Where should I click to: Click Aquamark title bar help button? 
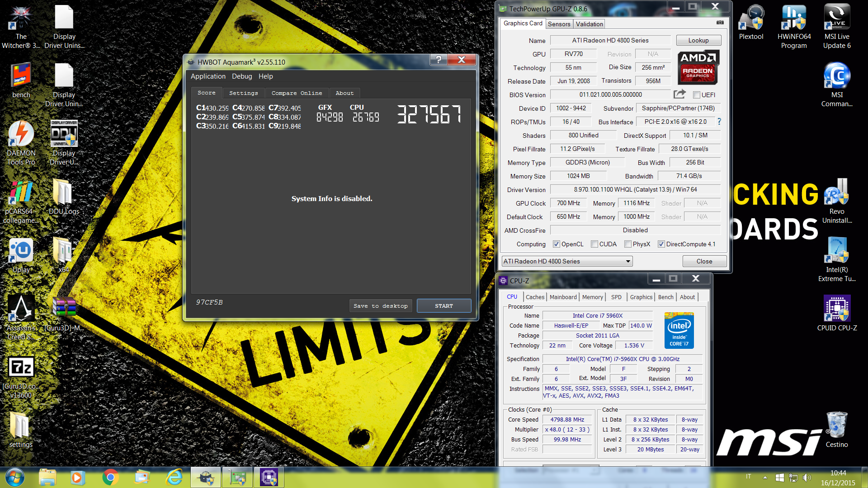[x=438, y=60]
